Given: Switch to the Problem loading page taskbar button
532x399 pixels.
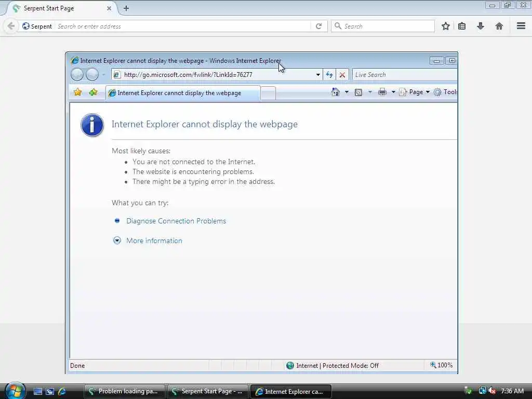Looking at the screenshot, I should (x=124, y=391).
